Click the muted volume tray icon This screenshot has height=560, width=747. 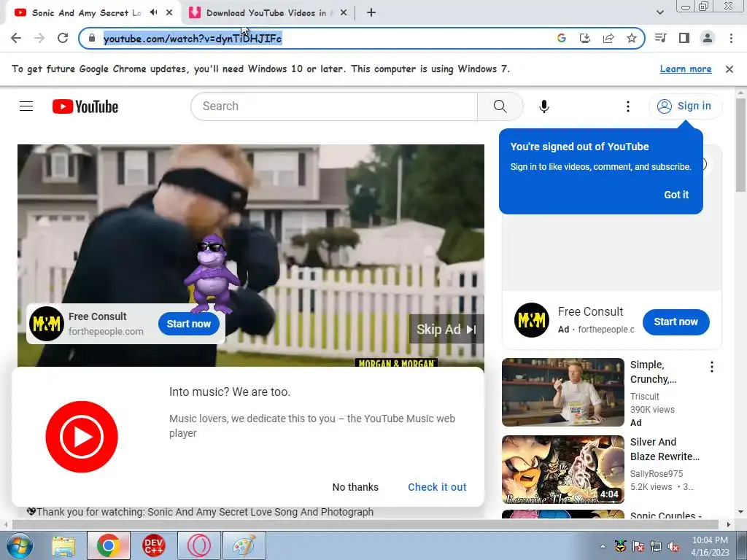click(x=673, y=546)
